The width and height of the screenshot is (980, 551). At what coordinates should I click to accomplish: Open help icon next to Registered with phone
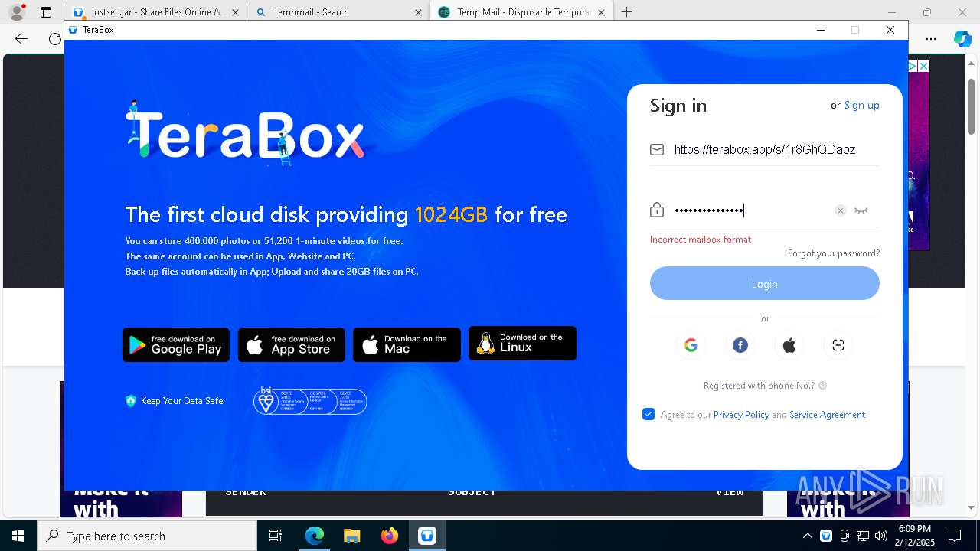click(x=823, y=386)
